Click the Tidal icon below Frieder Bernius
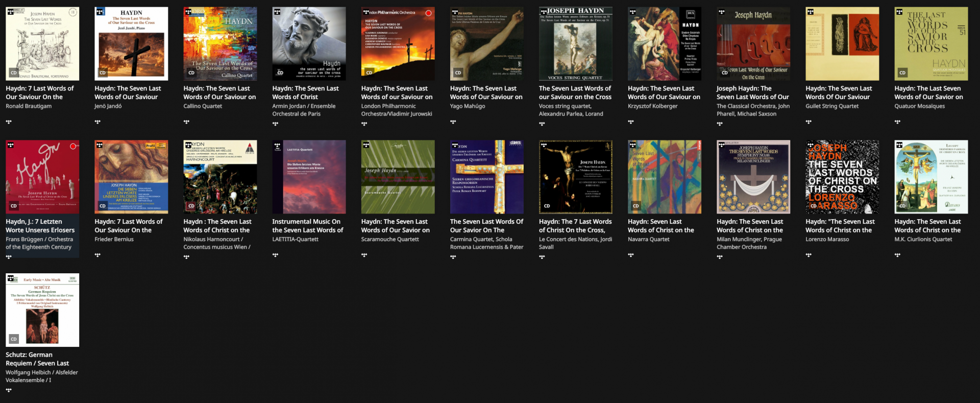 pos(97,255)
